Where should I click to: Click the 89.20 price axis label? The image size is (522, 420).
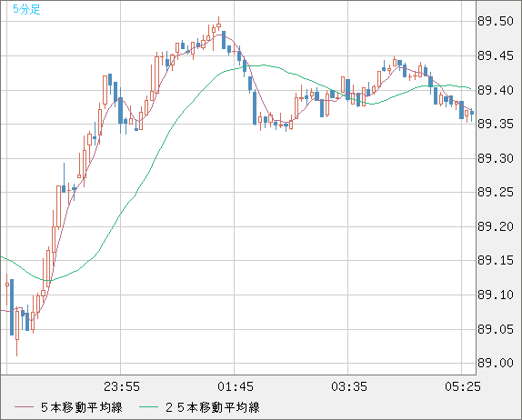tap(496, 226)
